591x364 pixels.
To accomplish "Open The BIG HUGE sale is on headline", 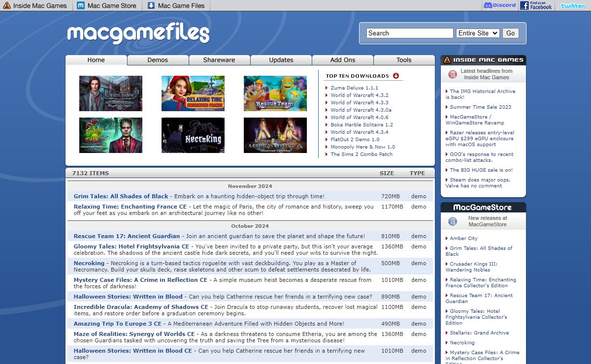I will coord(481,170).
